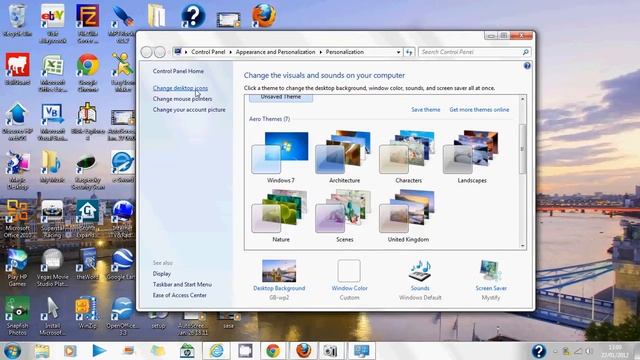This screenshot has width=640, height=360.
Task: Select the WinZip desktop shortcut
Action: [87, 313]
